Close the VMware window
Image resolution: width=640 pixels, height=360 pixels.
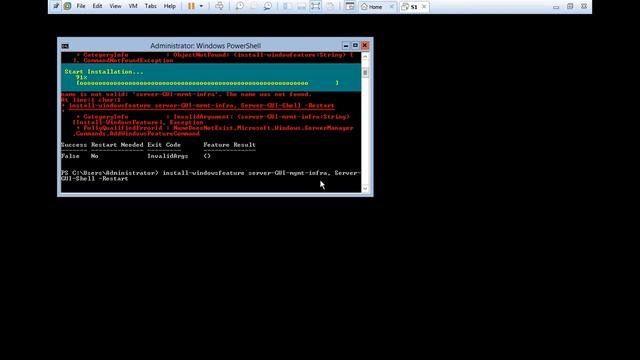point(584,7)
